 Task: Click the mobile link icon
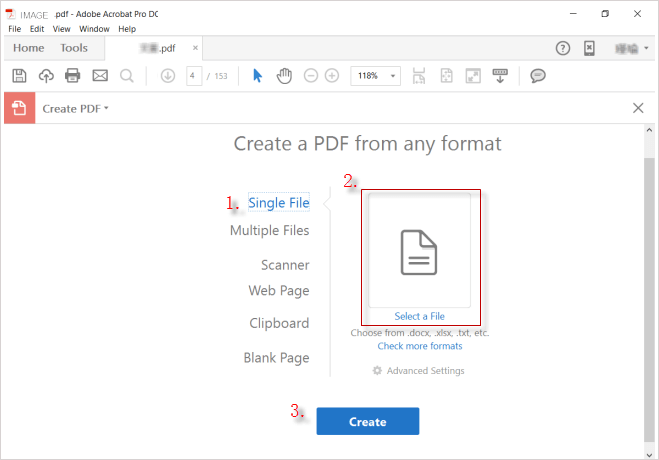589,48
